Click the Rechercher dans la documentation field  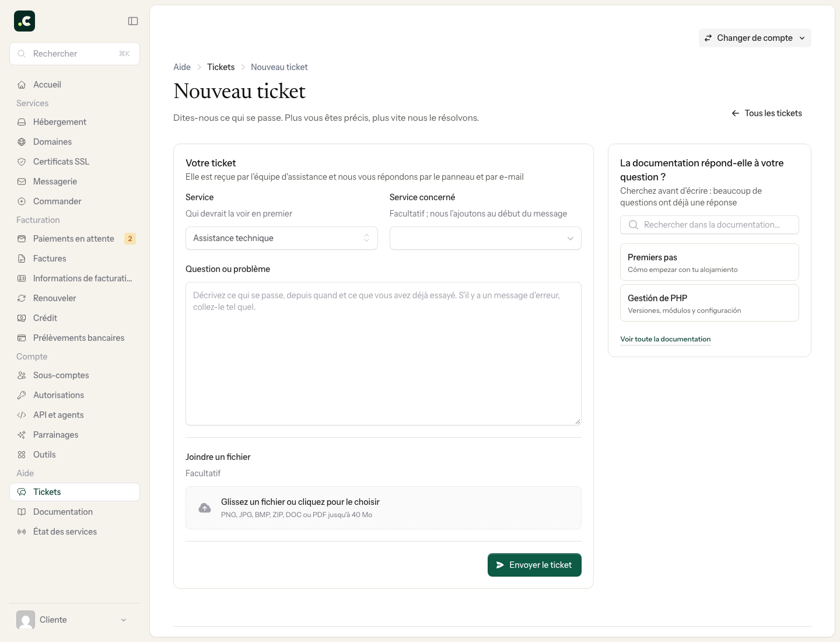click(x=709, y=225)
